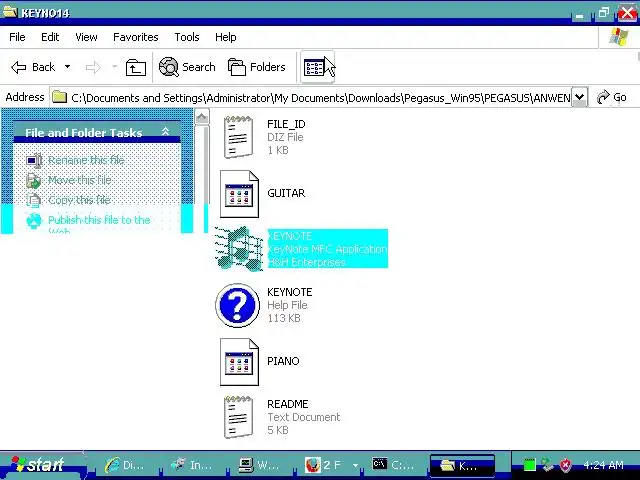Open the Edit menu

pos(50,37)
